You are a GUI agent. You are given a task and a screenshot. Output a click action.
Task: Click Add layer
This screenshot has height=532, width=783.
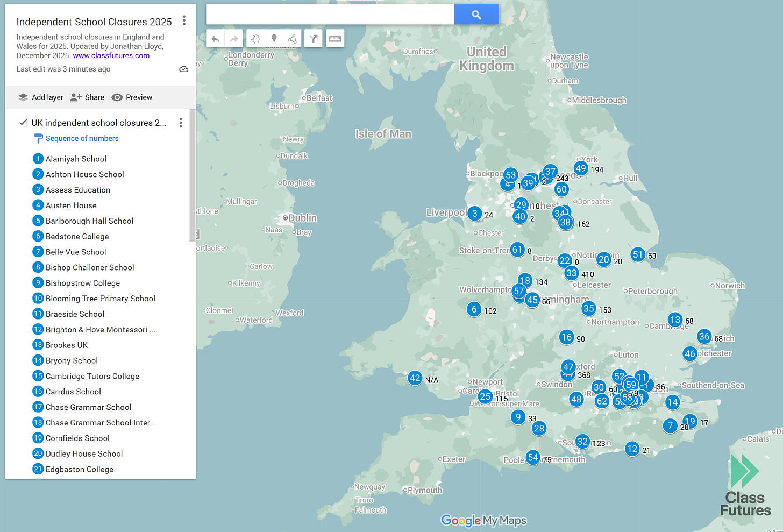pos(40,97)
